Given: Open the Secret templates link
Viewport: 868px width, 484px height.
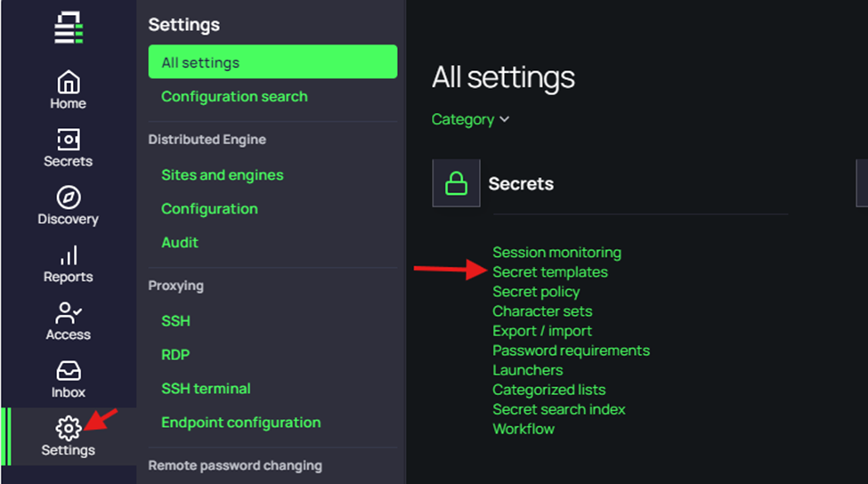Looking at the screenshot, I should click(550, 272).
